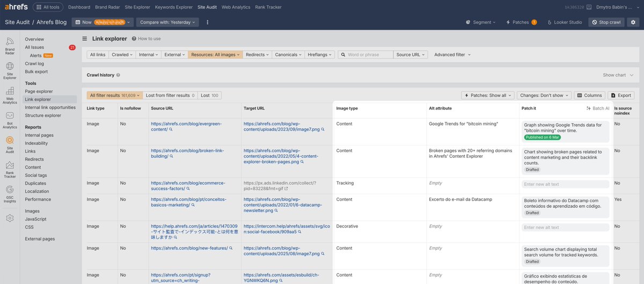Inspect the broken-link-building source URL magnifier icon
Image resolution: width=644 pixels, height=284 pixels.
[x=171, y=156]
